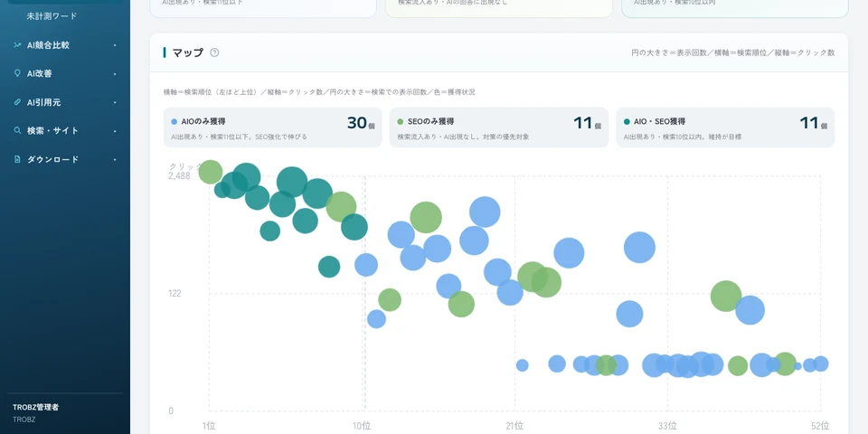The height and width of the screenshot is (434, 868).
Task: Expand the AI改善 menu chevron
Action: point(115,73)
